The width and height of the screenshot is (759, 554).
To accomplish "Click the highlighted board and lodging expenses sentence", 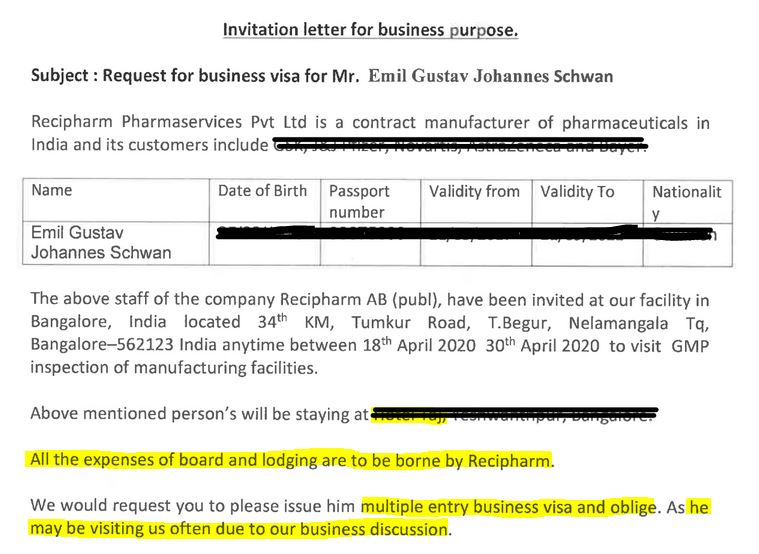I will [x=291, y=461].
